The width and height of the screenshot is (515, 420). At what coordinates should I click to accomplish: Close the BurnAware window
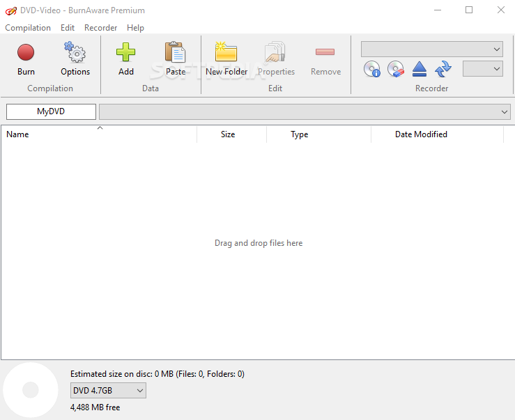[x=500, y=10]
